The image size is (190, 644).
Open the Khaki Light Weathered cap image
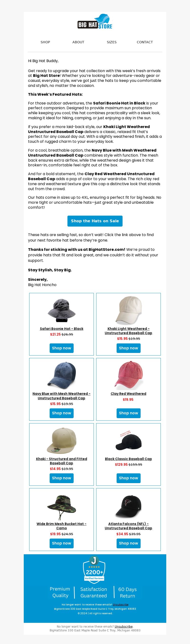(x=128, y=310)
